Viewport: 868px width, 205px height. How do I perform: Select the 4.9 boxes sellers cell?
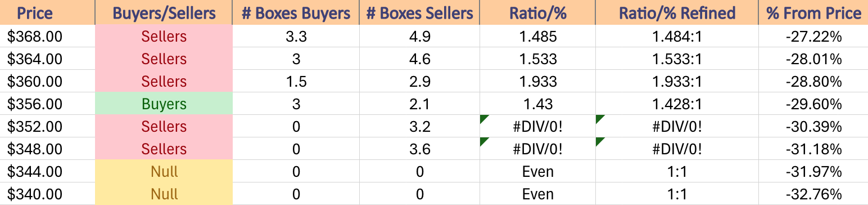point(419,37)
